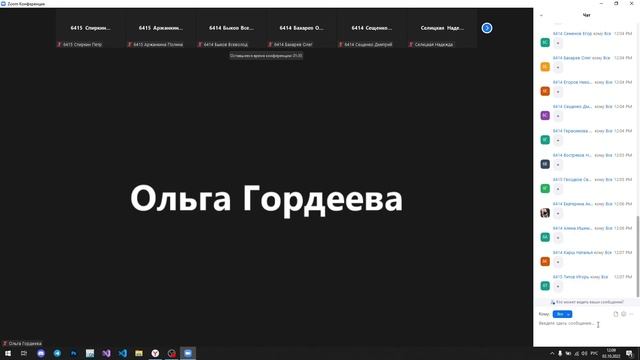Click sender name 6414 Карца Наталья in chat
640x360 pixels.
click(573, 253)
